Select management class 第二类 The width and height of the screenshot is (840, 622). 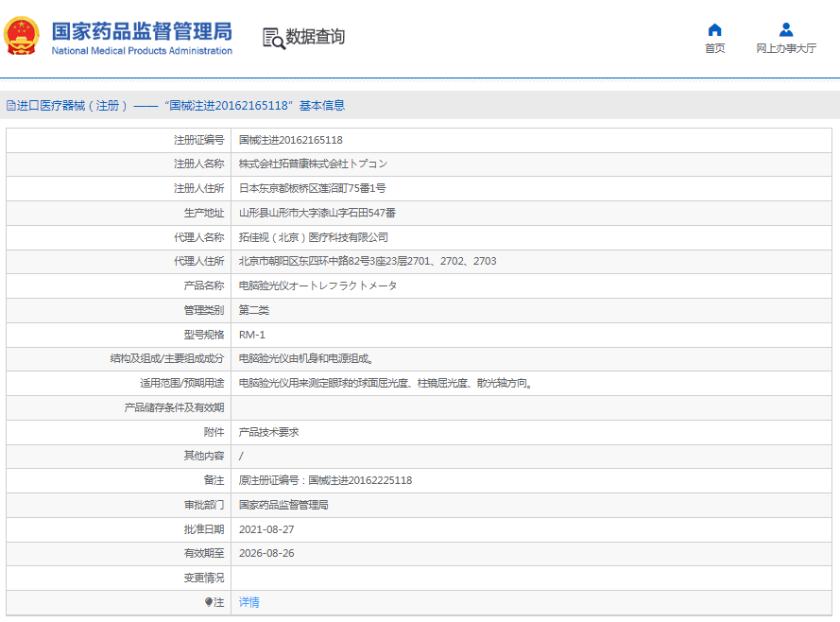tap(254, 310)
